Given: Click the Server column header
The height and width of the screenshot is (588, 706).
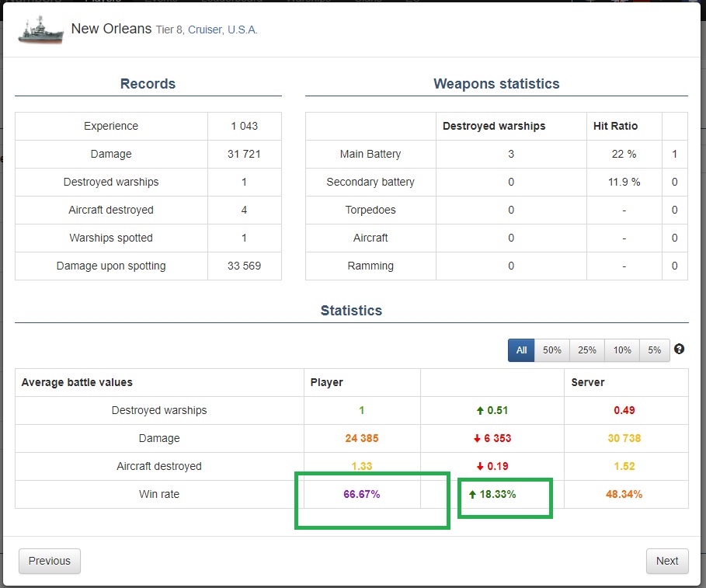Looking at the screenshot, I should pos(588,382).
